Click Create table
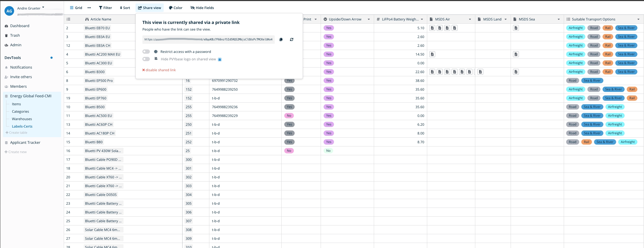 [16, 133]
